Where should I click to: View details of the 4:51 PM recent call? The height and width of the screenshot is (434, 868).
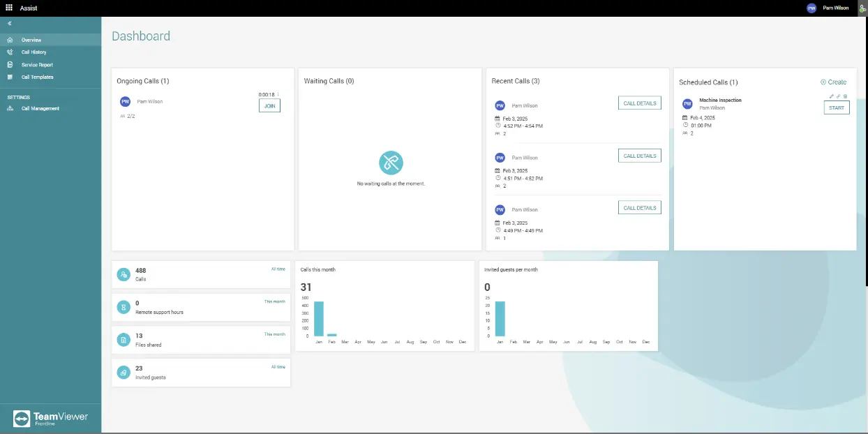click(640, 156)
